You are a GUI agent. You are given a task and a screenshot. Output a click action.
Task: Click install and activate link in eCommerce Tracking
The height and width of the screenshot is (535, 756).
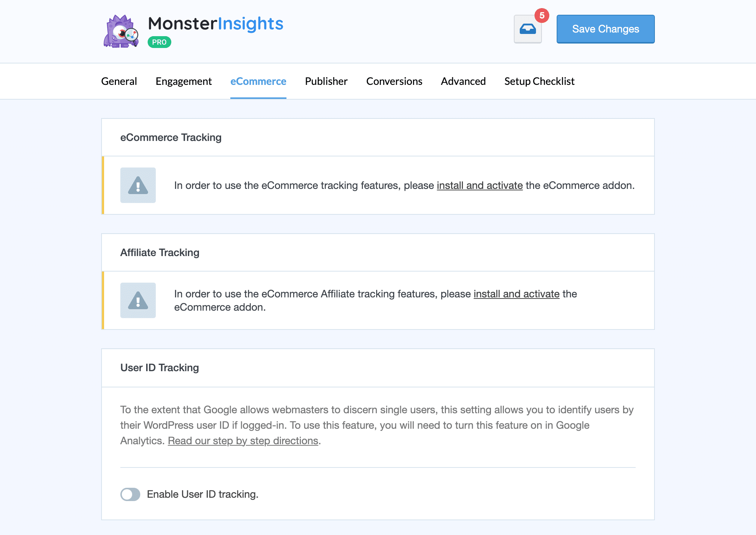pos(480,185)
